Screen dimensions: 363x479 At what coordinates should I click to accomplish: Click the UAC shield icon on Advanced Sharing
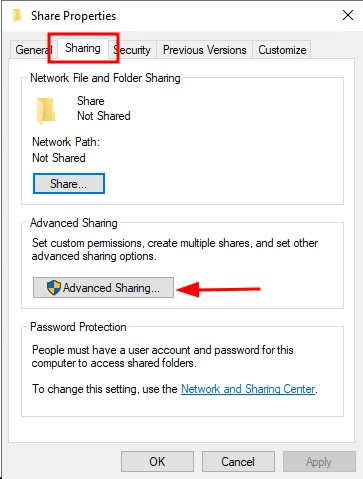coord(54,287)
